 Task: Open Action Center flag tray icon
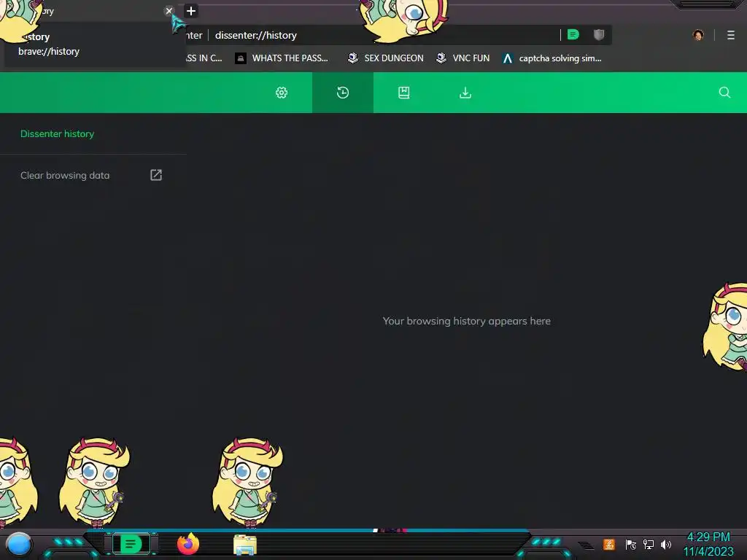(631, 544)
